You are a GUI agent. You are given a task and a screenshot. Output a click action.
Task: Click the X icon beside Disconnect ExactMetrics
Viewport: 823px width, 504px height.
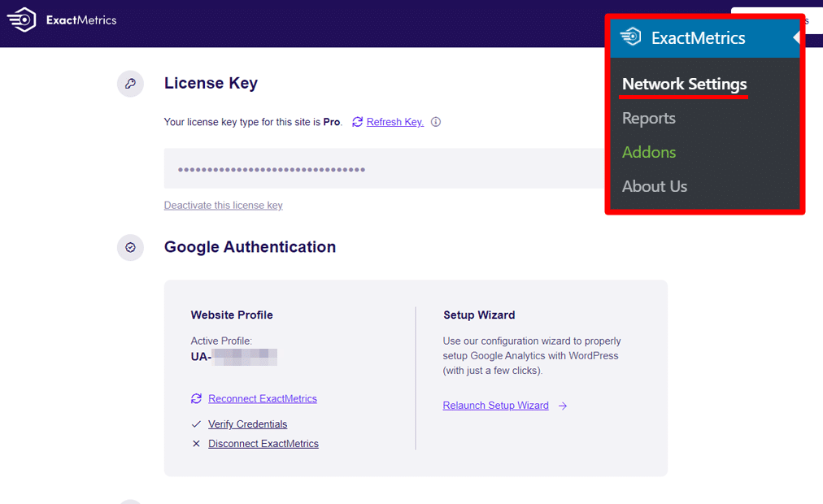click(196, 444)
